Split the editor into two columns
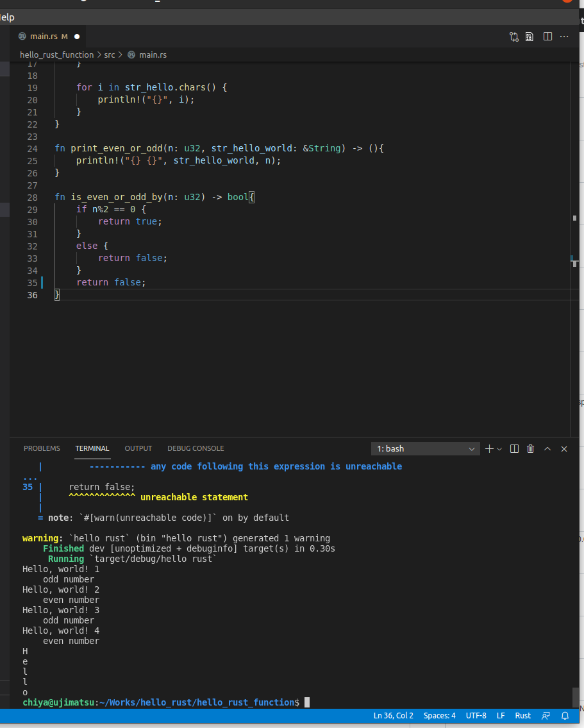Screen dimensions: 584x728 tap(547, 37)
